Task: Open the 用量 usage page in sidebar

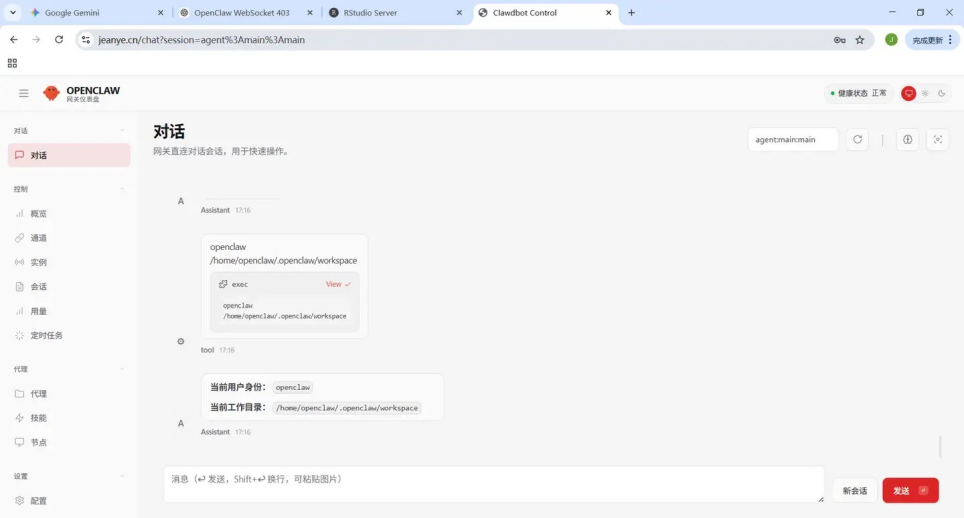Action: click(69, 311)
